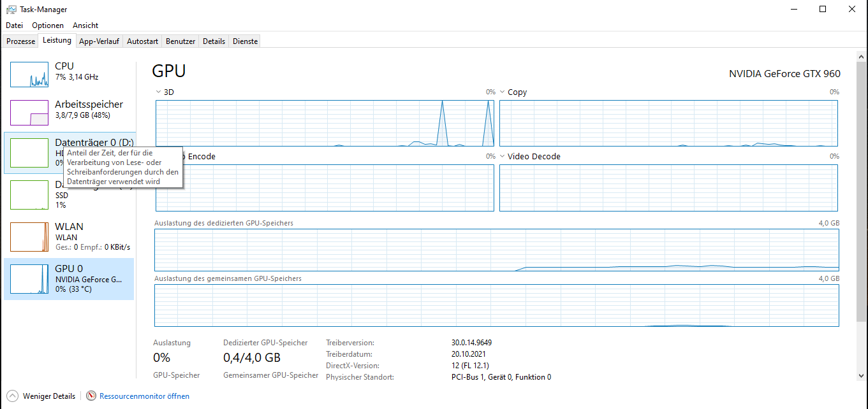Click the 3,8/7,9 GB (48%) memory text
Image resolution: width=868 pixels, height=409 pixels.
click(83, 115)
